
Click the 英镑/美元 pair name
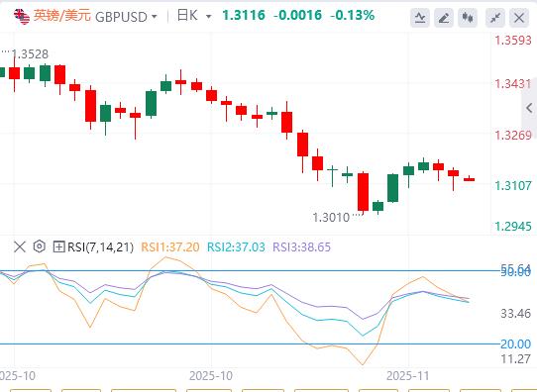[62, 16]
